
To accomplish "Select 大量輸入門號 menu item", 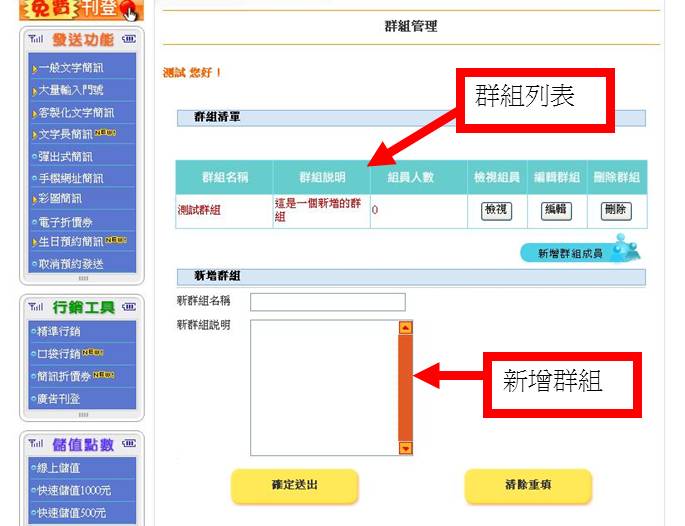I will coord(71,90).
